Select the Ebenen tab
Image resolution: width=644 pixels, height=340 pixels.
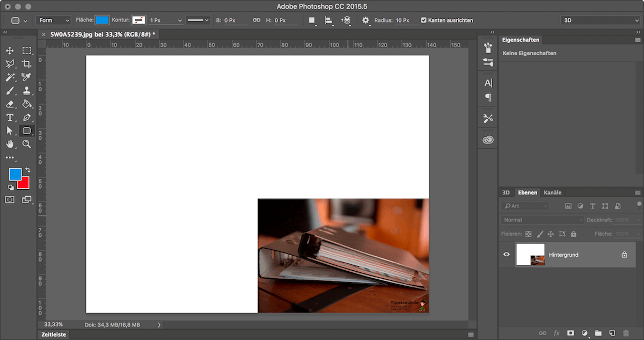point(526,192)
